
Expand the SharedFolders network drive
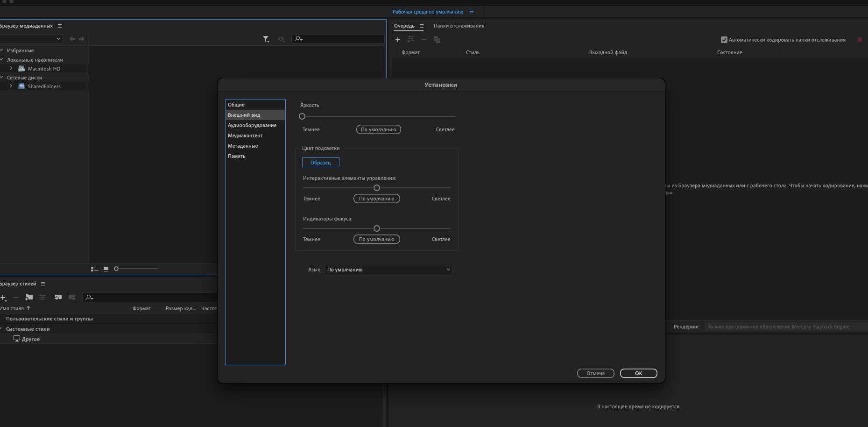[x=11, y=86]
